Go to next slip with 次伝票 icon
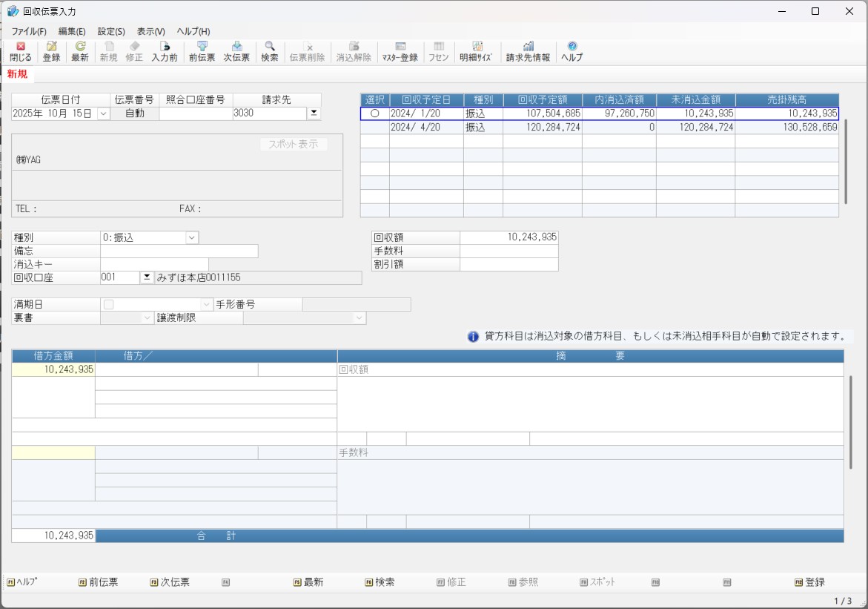868x609 pixels. pyautogui.click(x=236, y=51)
